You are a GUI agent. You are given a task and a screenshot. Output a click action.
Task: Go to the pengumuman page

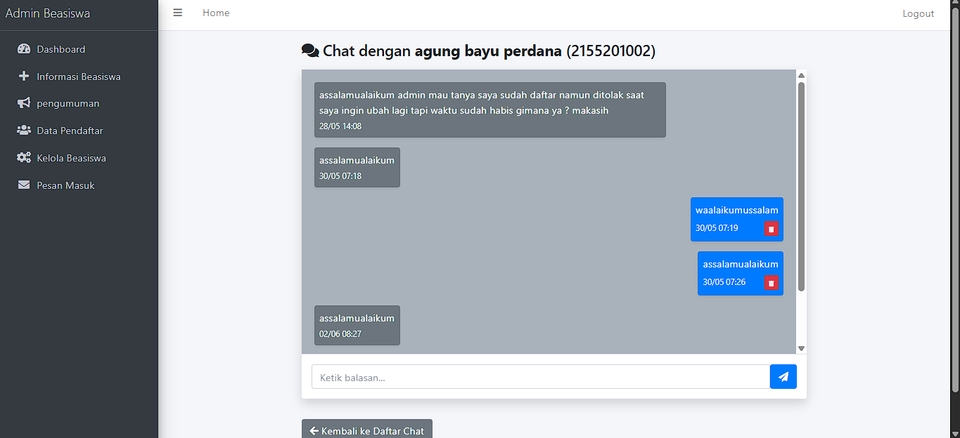pos(68,103)
